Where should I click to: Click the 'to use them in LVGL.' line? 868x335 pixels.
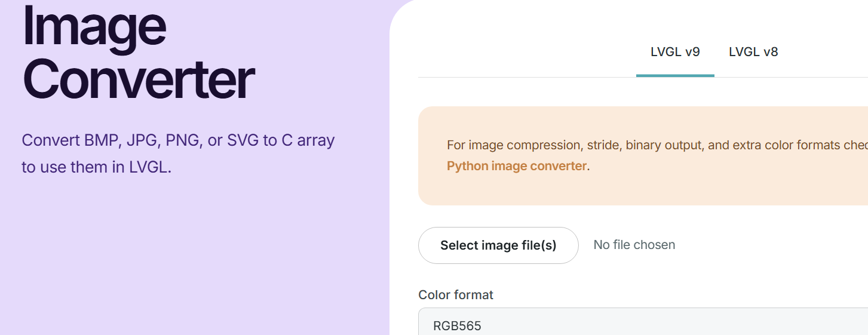[97, 167]
